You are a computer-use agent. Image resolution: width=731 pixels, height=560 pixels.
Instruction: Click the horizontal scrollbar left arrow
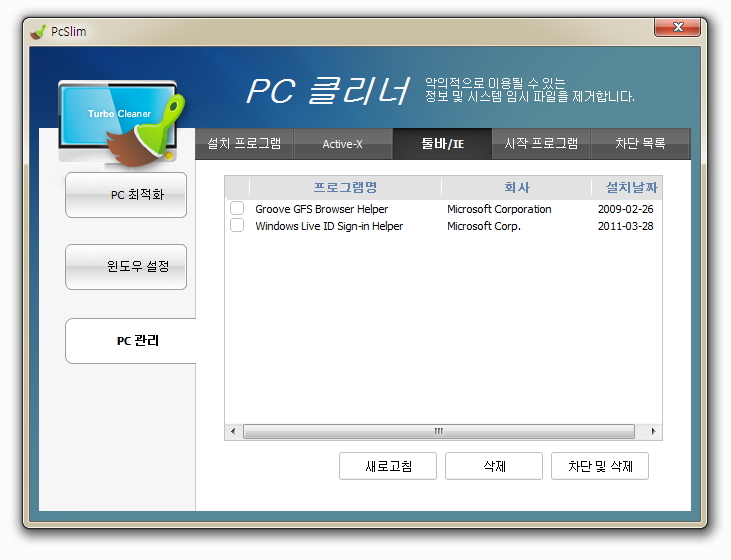coord(233,432)
